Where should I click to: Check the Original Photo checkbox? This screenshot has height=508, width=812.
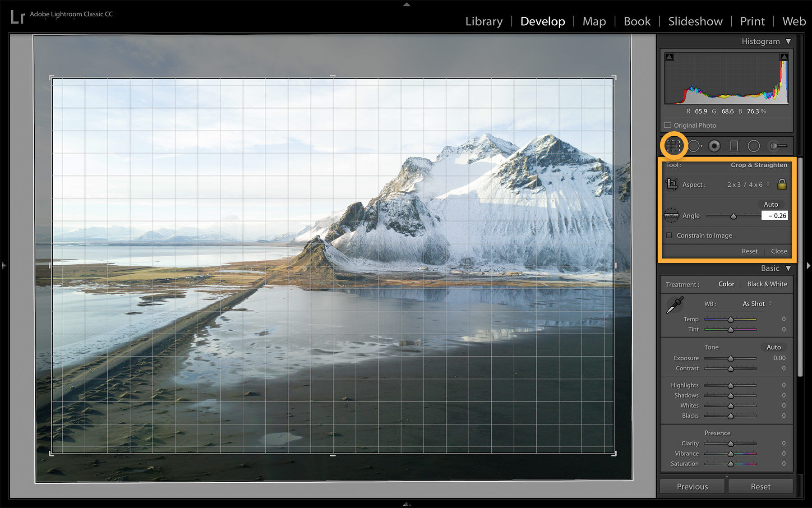pos(668,125)
